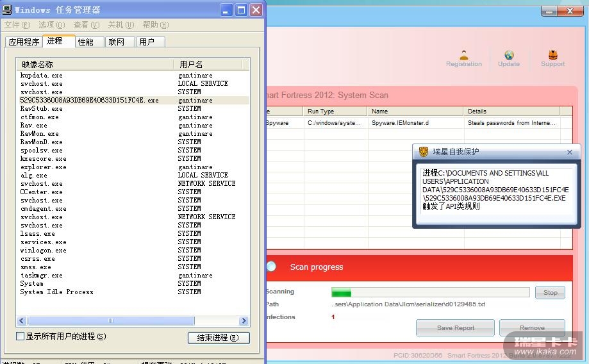Open the 帮助(H) menu
Screen dimensions: 589x364
point(156,25)
